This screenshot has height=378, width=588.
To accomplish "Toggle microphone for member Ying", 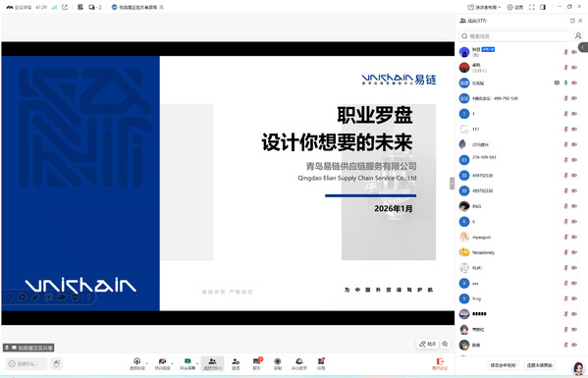I will (565, 298).
